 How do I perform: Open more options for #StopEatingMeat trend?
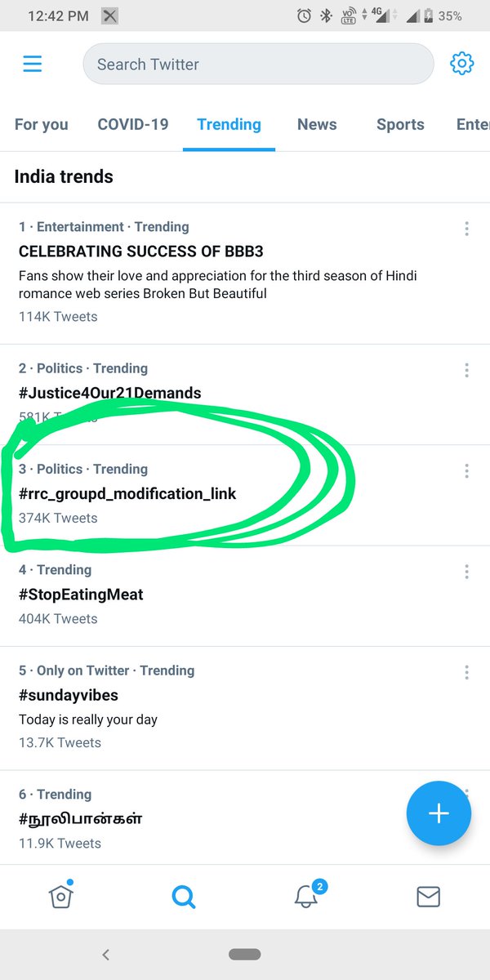(x=466, y=571)
